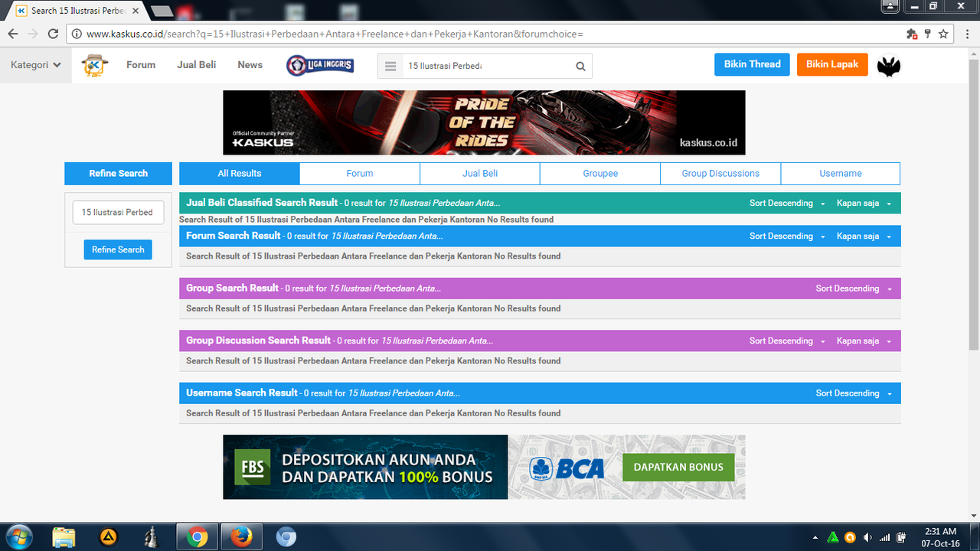The width and height of the screenshot is (980, 551).
Task: Show hidden system tray icons
Action: click(815, 537)
